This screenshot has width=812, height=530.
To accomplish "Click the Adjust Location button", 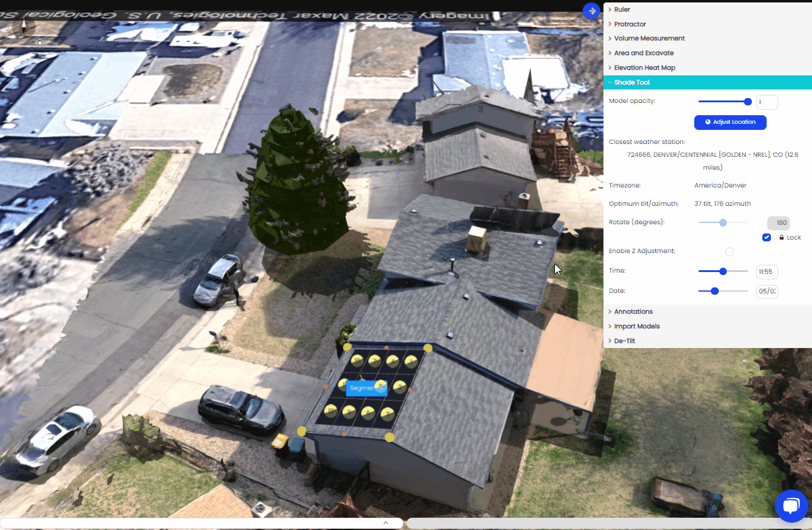I will 730,122.
